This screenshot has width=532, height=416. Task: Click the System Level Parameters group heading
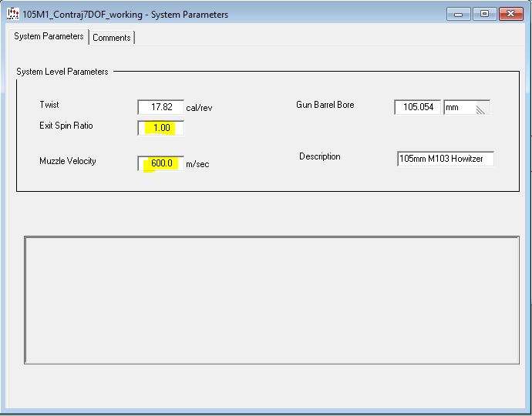pyautogui.click(x=62, y=72)
